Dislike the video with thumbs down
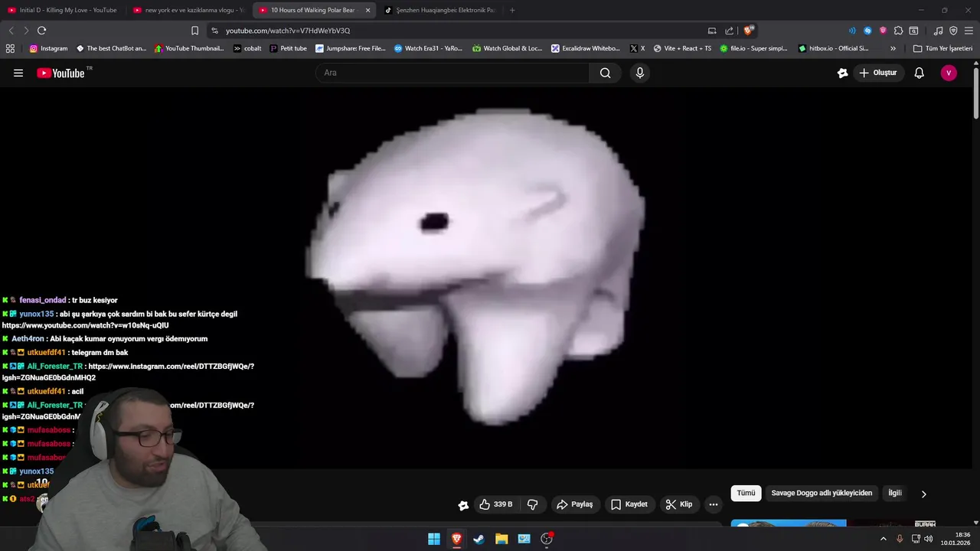Viewport: 980px width, 551px height. click(532, 504)
